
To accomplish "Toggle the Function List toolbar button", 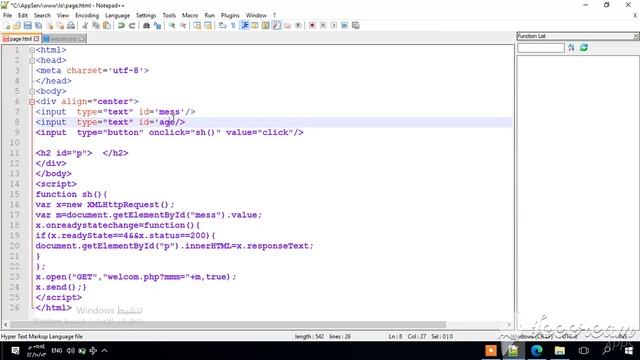I will point(277,26).
